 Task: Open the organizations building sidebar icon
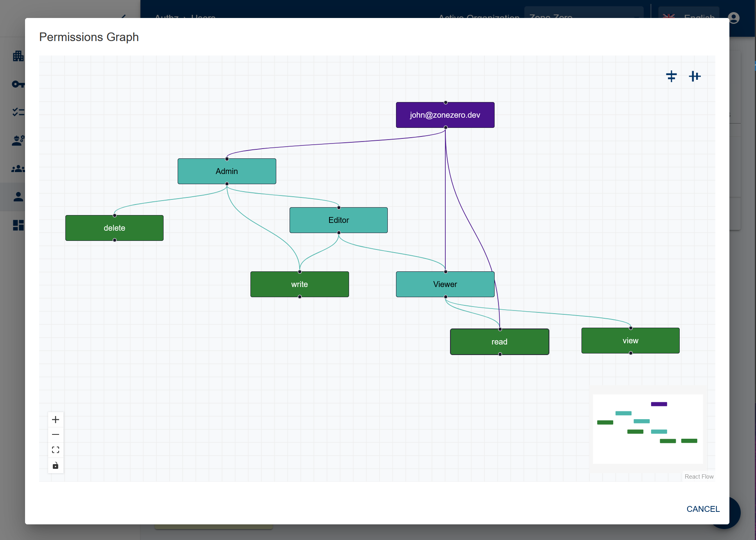[x=18, y=56]
